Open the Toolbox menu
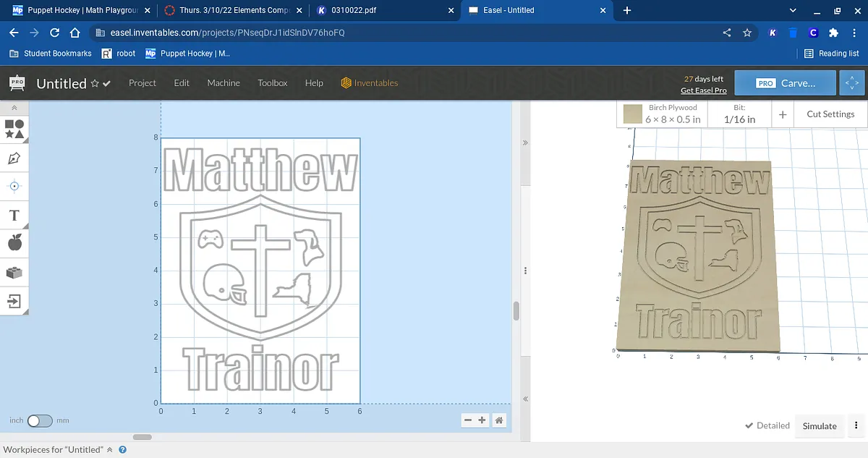 (273, 83)
